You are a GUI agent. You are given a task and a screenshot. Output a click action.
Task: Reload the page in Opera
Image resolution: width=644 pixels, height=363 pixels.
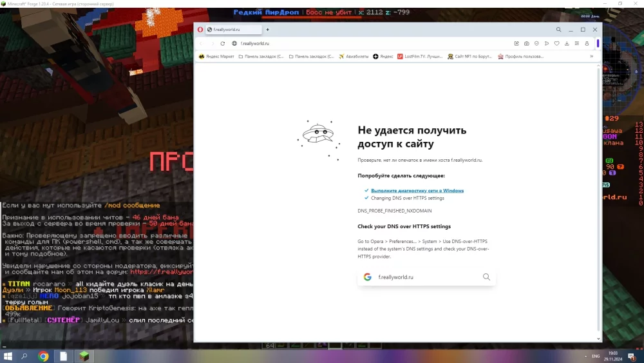point(223,44)
